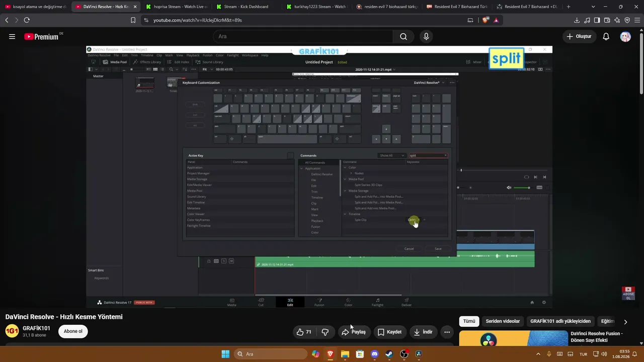This screenshot has height=362, width=644.
Task: Like the video with 71 likes
Action: pos(304,332)
